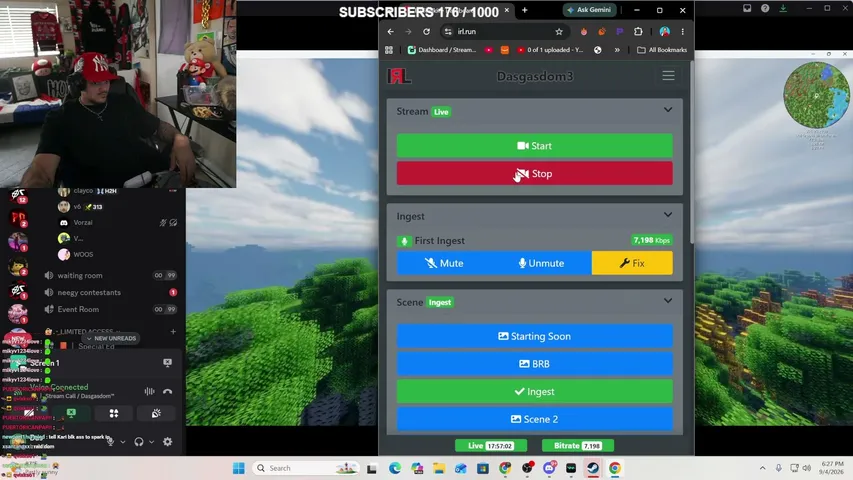
Task: Switch to Scene 2
Action: click(x=534, y=419)
